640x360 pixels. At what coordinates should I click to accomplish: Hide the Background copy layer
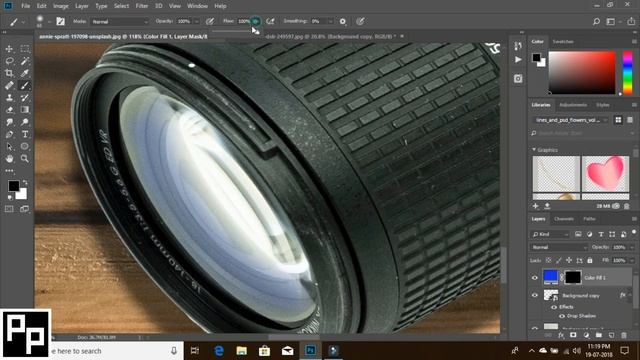click(x=535, y=295)
